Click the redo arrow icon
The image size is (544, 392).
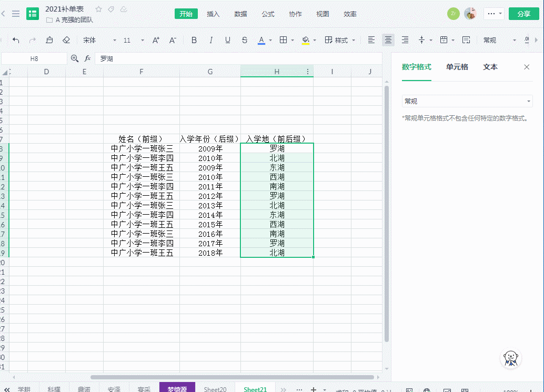pyautogui.click(x=33, y=40)
